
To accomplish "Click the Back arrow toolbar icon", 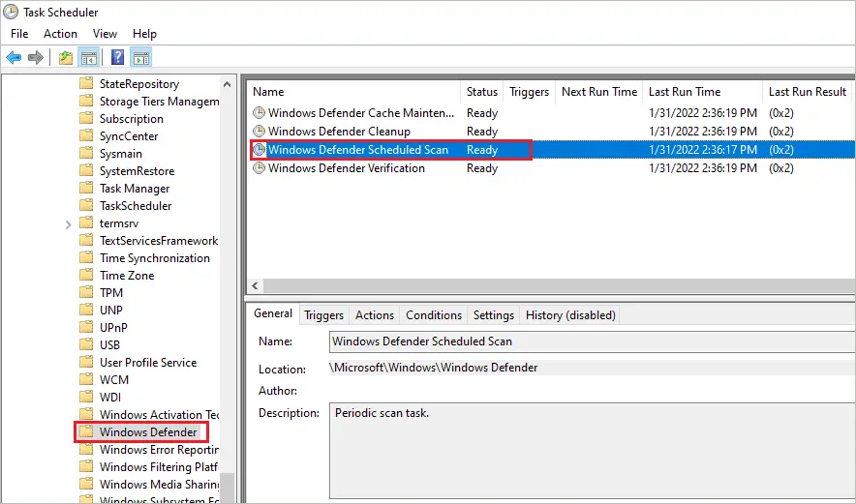I will tap(14, 57).
